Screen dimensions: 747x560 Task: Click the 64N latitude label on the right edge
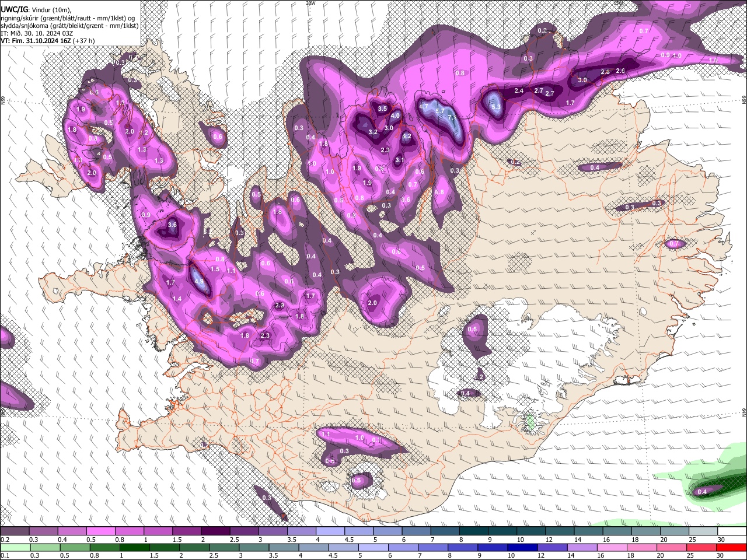coord(744,412)
